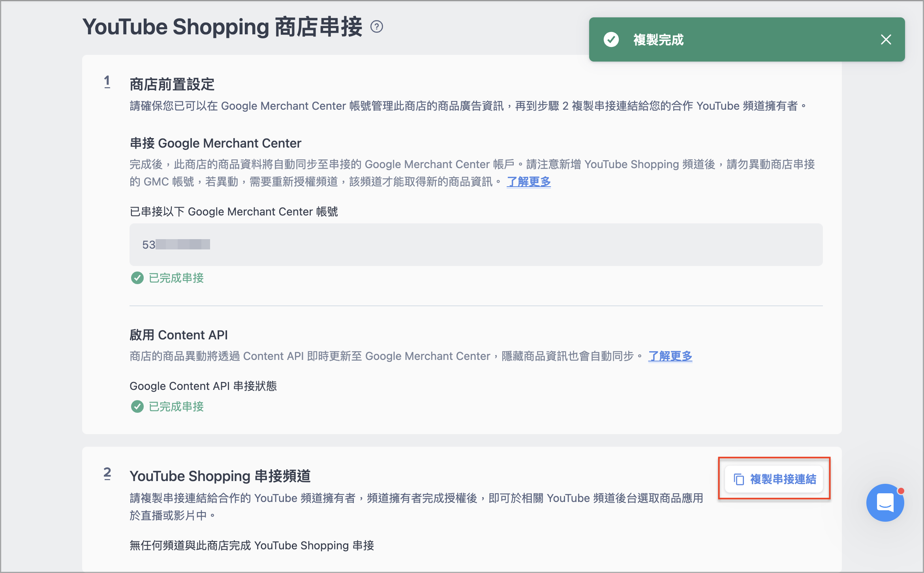Screen dimensions: 924x573
Task: Click the 商店前置設定 heading
Action: pos(172,84)
